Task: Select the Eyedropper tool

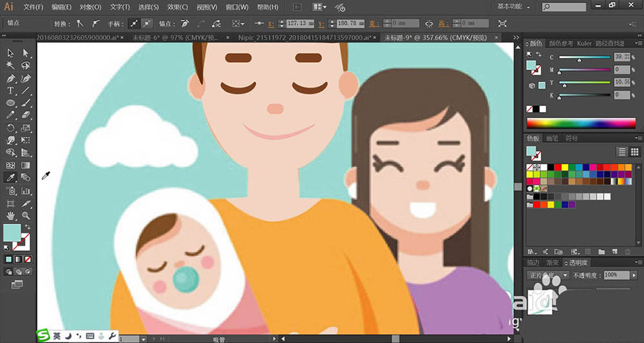Action: (x=10, y=178)
